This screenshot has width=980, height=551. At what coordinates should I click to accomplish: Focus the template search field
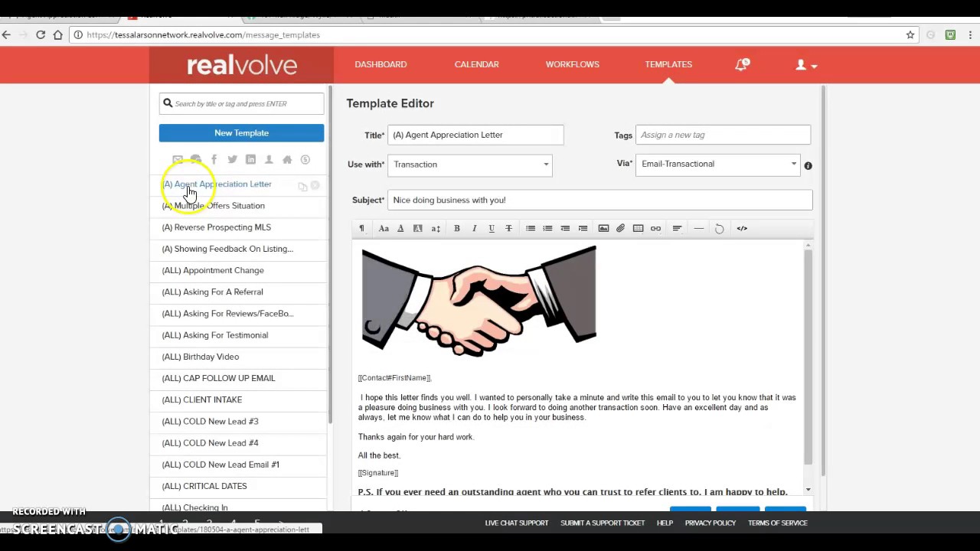coord(241,103)
